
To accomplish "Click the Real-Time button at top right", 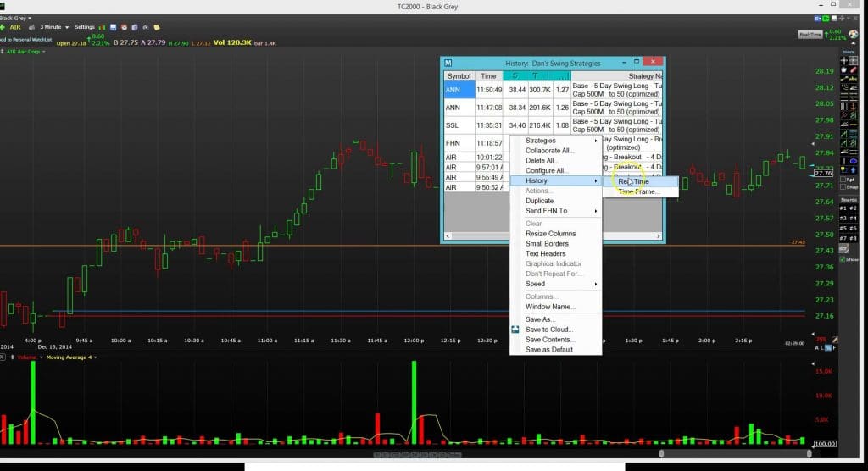I will point(810,35).
